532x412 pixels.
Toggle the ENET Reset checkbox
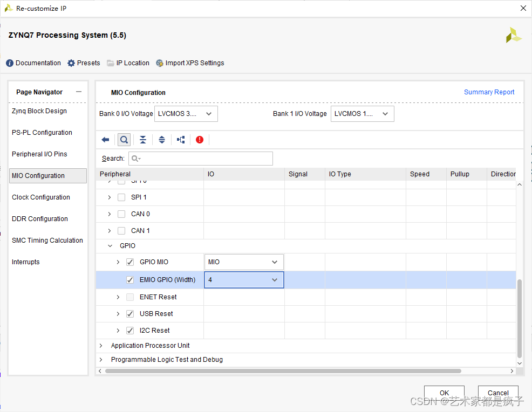(130, 297)
